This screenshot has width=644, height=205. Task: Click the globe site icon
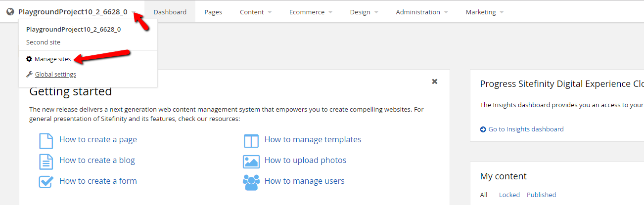(10, 12)
